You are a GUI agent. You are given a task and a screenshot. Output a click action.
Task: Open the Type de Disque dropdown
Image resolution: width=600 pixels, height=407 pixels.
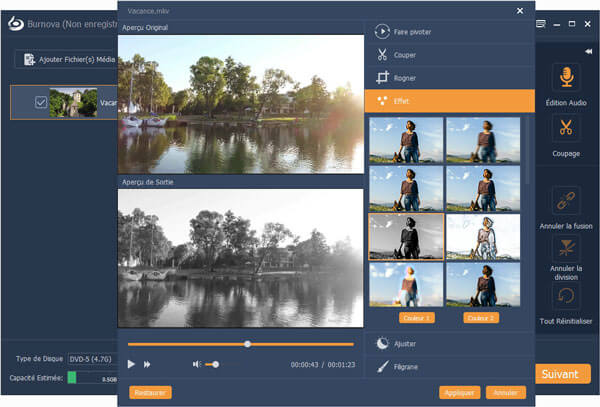tap(92, 357)
